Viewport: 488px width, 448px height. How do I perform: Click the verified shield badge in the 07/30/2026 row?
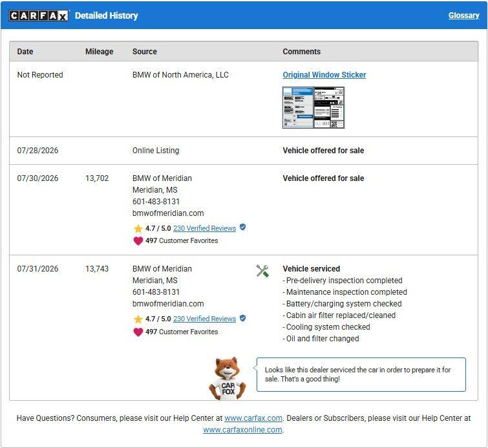[243, 228]
